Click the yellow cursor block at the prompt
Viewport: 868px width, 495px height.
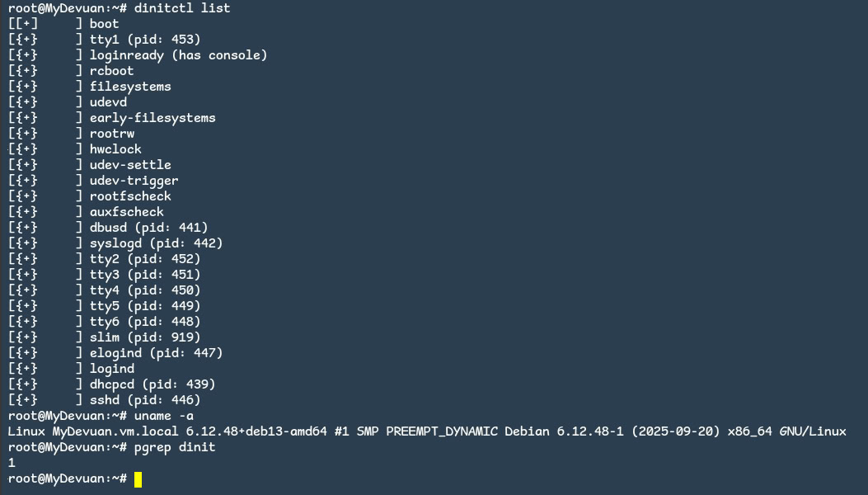click(x=138, y=479)
